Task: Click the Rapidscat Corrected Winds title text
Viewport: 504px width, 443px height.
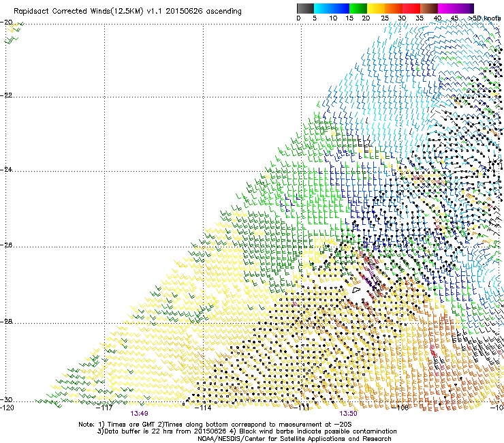Action: [x=127, y=11]
